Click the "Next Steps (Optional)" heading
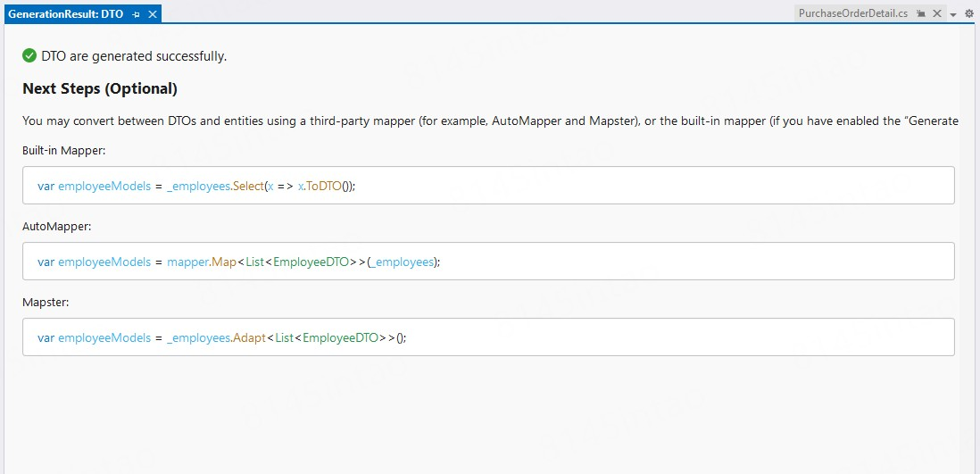 coord(100,88)
